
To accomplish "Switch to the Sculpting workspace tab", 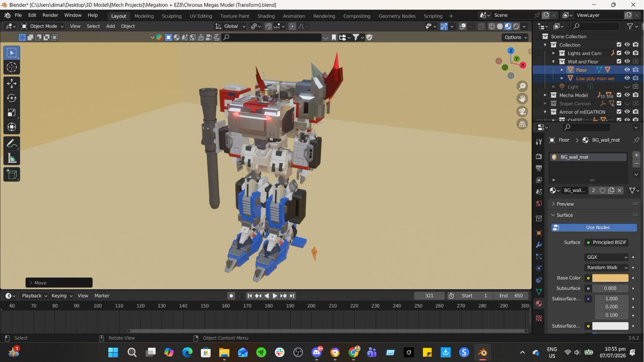I will click(172, 16).
